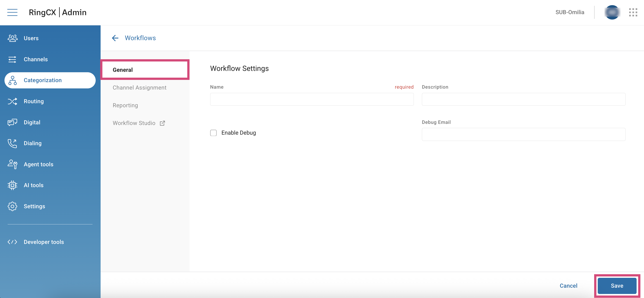Open Settings in the sidebar
The height and width of the screenshot is (298, 644).
coord(34,206)
